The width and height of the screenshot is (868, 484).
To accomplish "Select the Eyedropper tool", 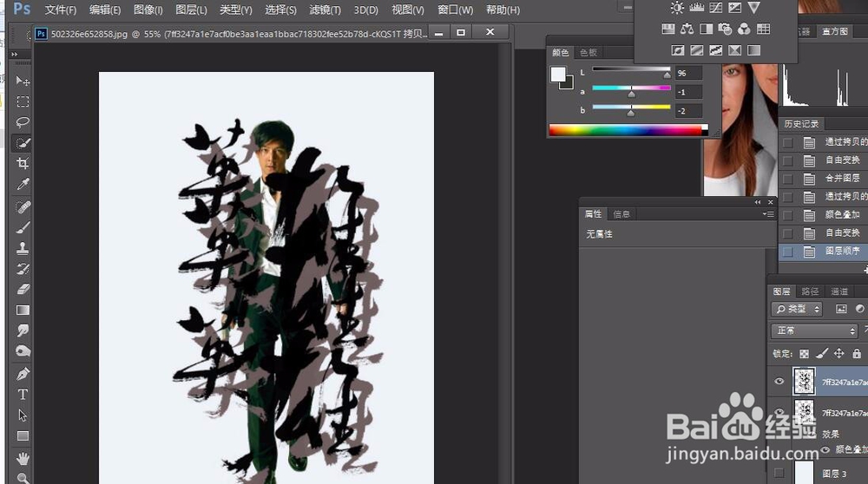I will pos(23,184).
